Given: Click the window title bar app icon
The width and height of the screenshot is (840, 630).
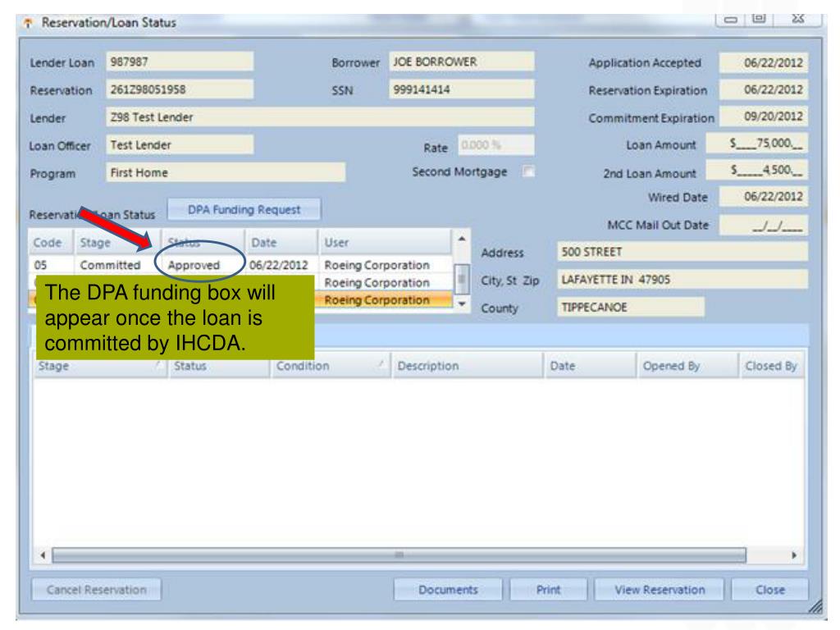Looking at the screenshot, I should [28, 22].
